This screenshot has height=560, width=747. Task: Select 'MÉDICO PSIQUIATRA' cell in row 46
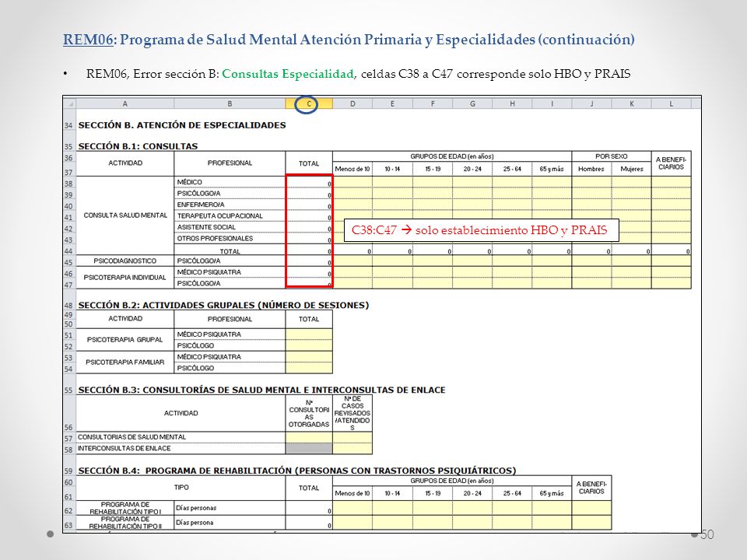[230, 272]
